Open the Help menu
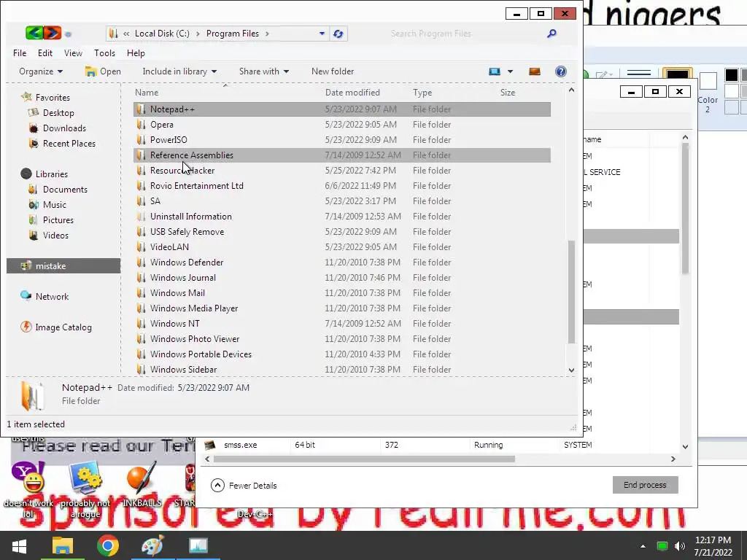Viewport: 747px width, 560px height. coord(136,52)
